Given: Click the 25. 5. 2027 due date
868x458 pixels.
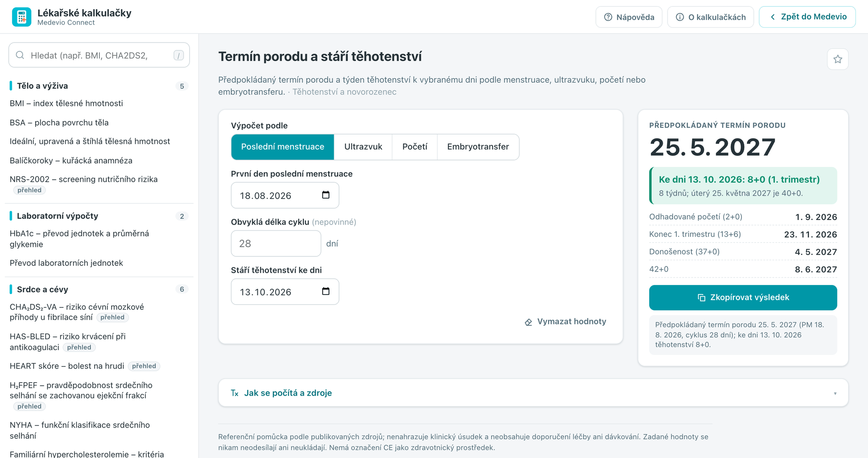Looking at the screenshot, I should pyautogui.click(x=712, y=147).
